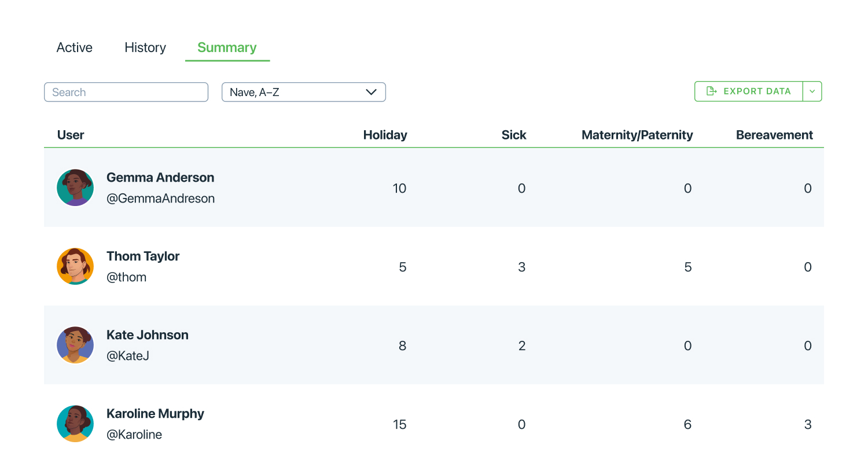
Task: Click the Maternity/Paternity column header
Action: click(x=637, y=135)
